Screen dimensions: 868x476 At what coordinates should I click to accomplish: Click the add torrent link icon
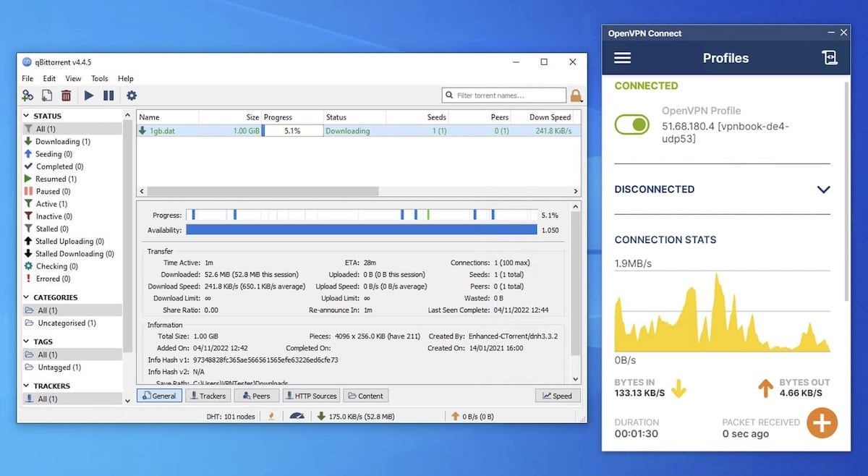[x=27, y=95]
